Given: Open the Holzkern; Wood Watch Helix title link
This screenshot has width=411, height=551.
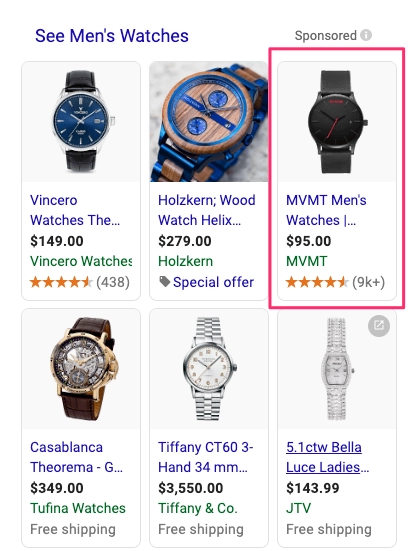Looking at the screenshot, I should tap(207, 210).
